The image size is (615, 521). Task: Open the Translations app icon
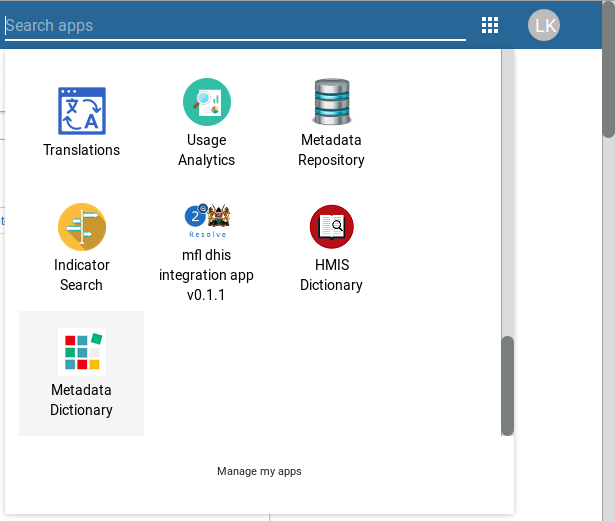(82, 111)
